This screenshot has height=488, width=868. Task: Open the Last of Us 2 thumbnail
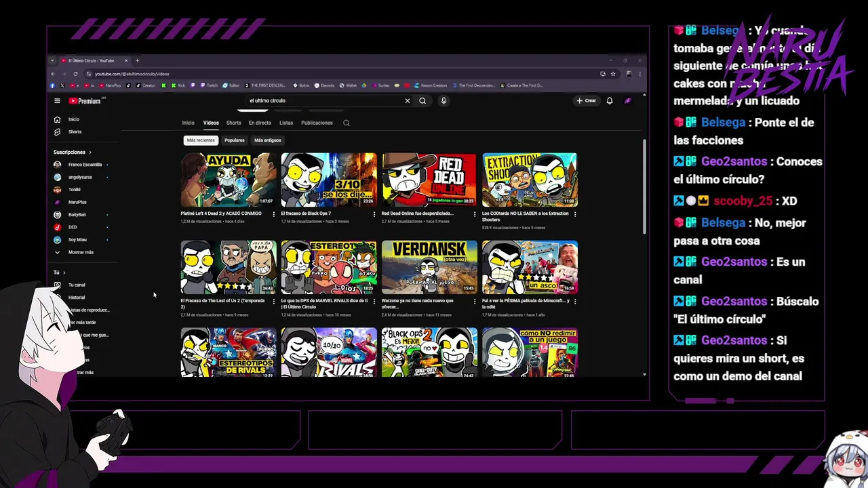[229, 267]
